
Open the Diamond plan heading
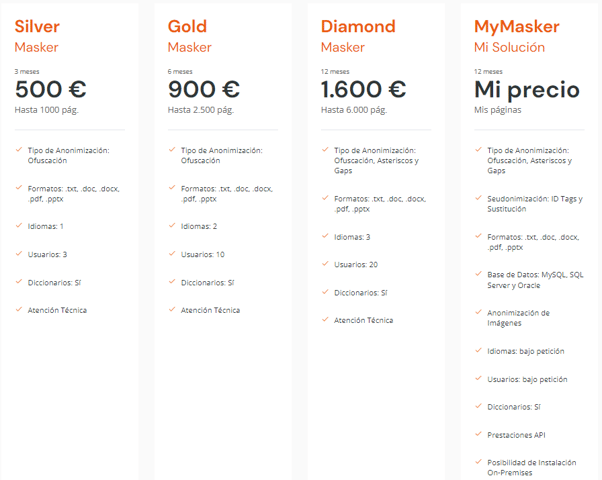(x=358, y=26)
